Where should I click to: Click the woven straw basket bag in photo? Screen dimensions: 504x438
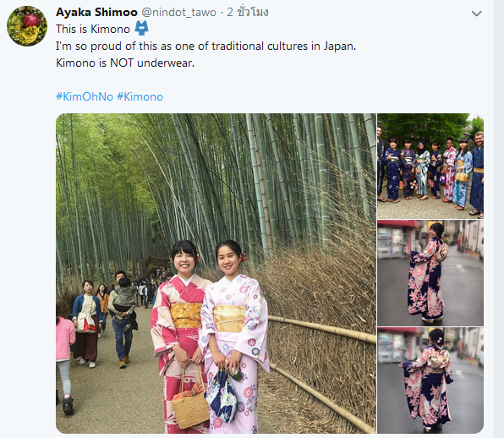point(190,403)
